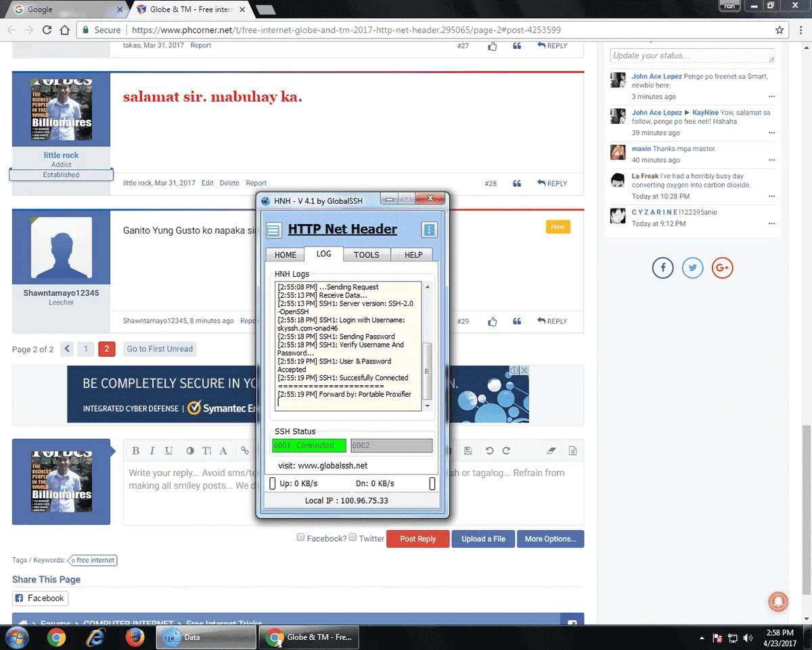
Task: Click the Upload a File button
Action: [483, 539]
